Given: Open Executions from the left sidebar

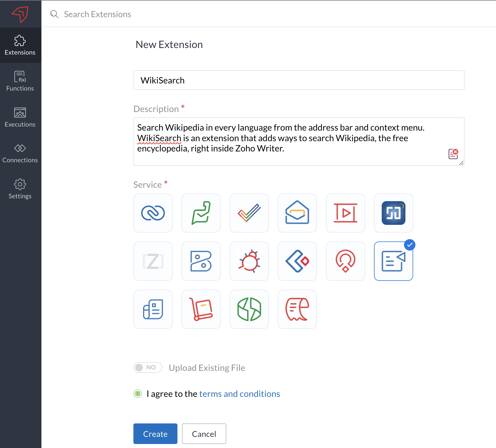Looking at the screenshot, I should [x=20, y=117].
